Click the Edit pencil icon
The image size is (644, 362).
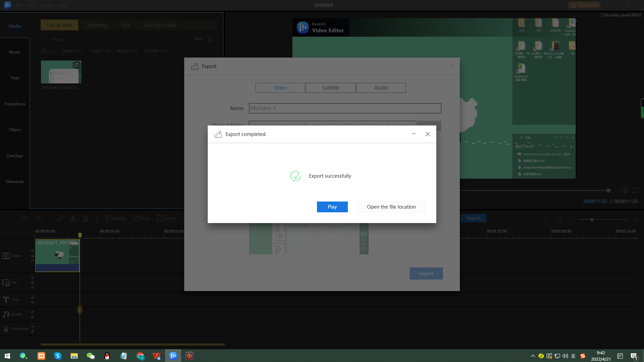(61, 218)
